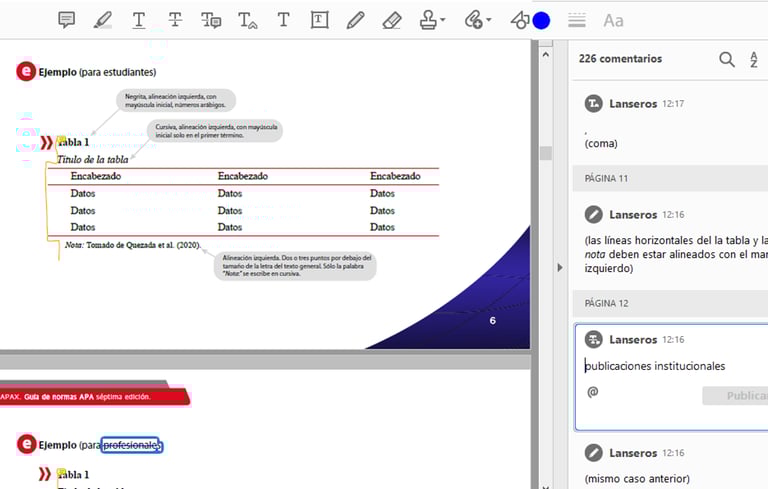Click the Publicar button
The width and height of the screenshot is (768, 489).
(x=736, y=395)
